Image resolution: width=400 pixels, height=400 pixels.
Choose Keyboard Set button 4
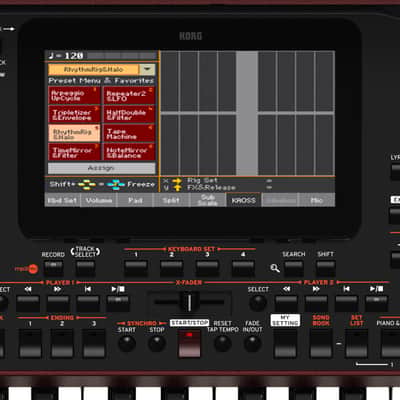click(243, 268)
